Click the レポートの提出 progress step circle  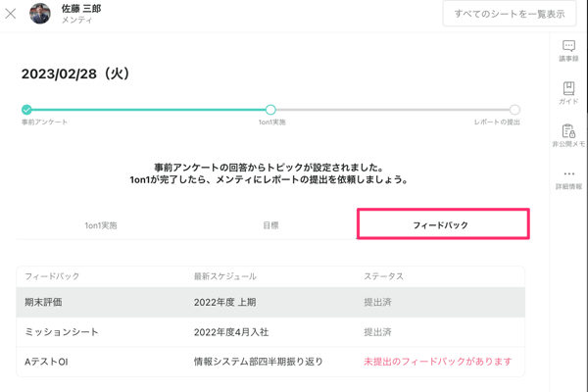514,110
